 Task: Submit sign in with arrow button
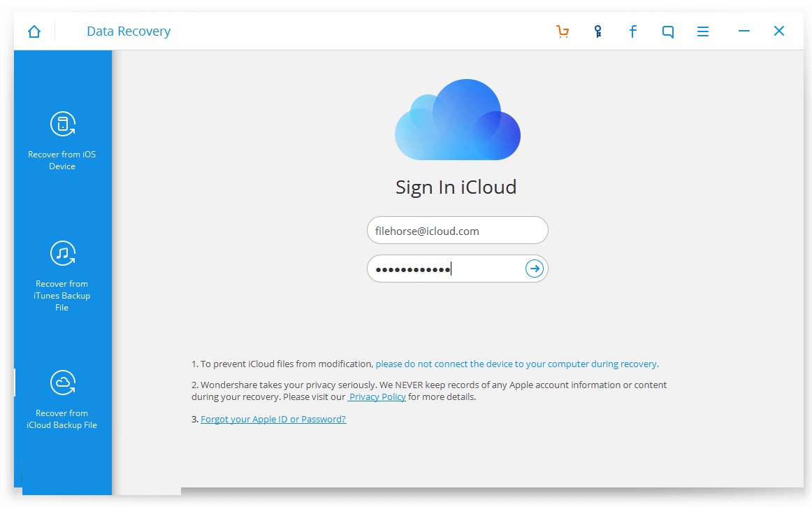[x=534, y=269]
